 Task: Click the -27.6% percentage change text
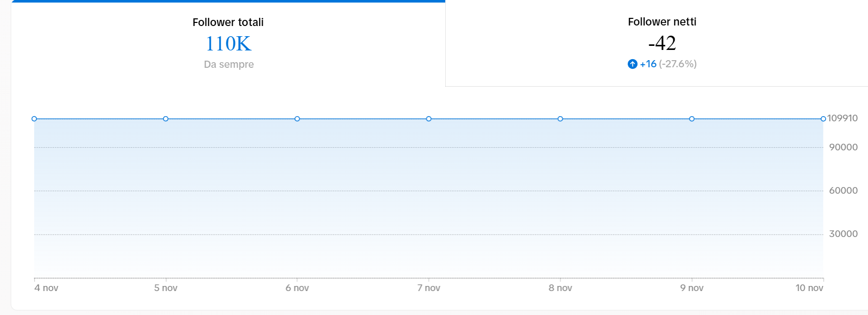[x=678, y=64]
